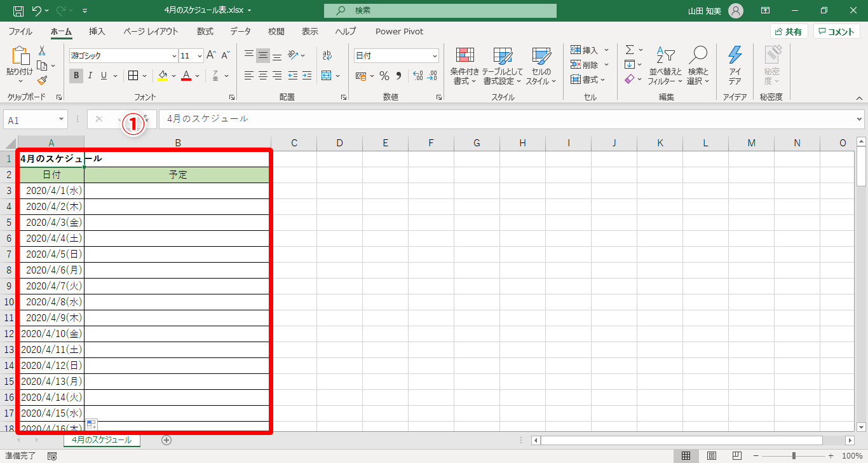Undo the last action
The width and height of the screenshot is (868, 463).
tap(37, 11)
